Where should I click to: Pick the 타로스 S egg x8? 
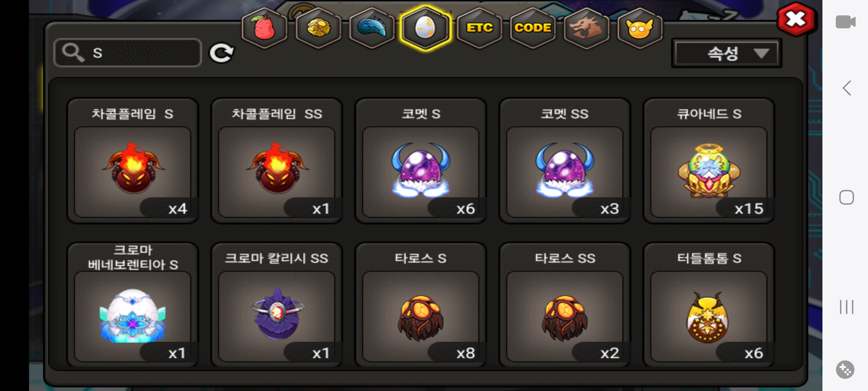click(421, 304)
